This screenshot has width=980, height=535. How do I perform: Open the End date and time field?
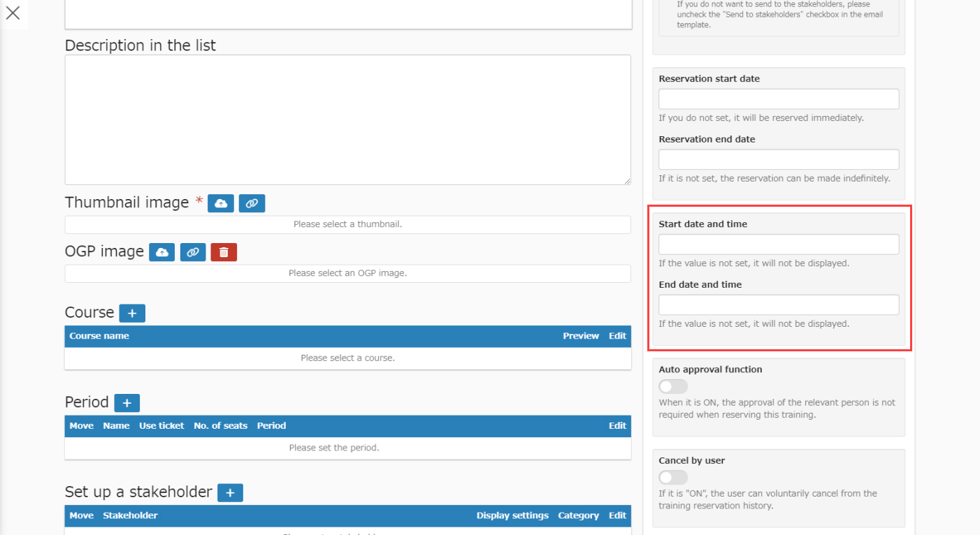click(x=779, y=305)
